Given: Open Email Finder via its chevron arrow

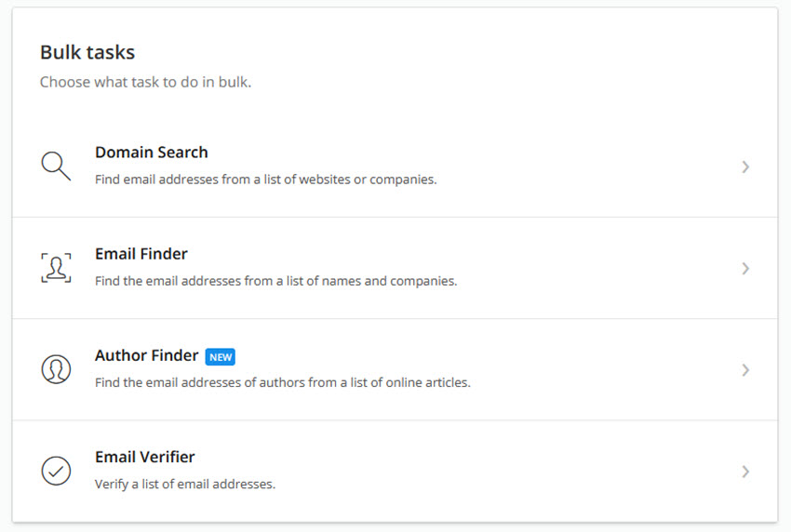Looking at the screenshot, I should [745, 269].
